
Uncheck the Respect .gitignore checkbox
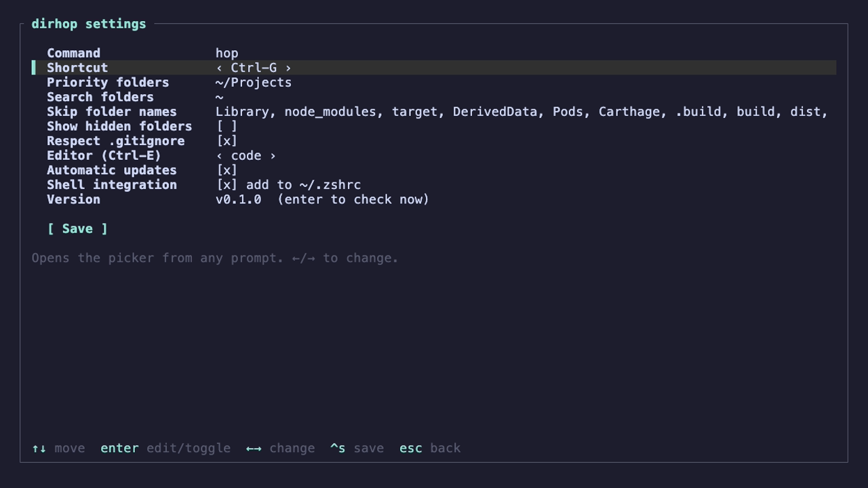[x=227, y=141]
